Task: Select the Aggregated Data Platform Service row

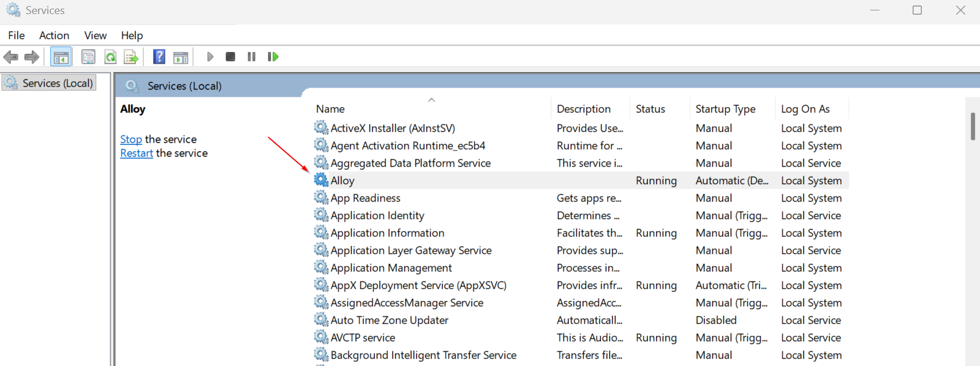Action: click(581, 163)
